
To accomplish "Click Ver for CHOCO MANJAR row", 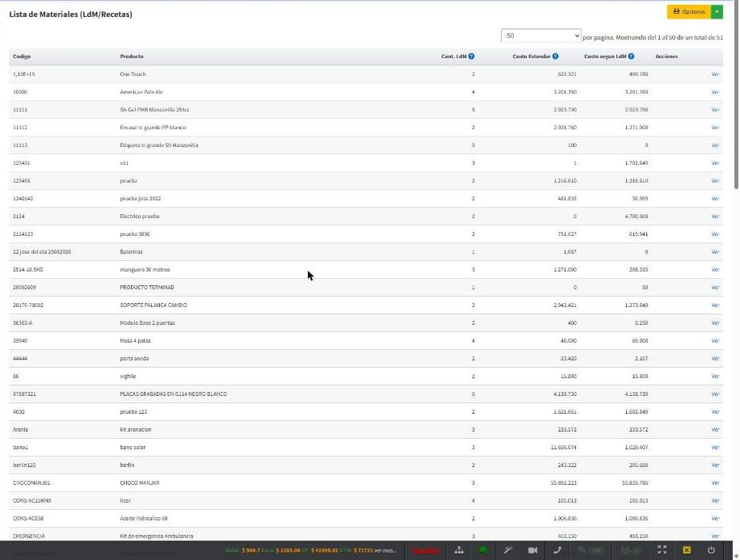I will pyautogui.click(x=715, y=483).
